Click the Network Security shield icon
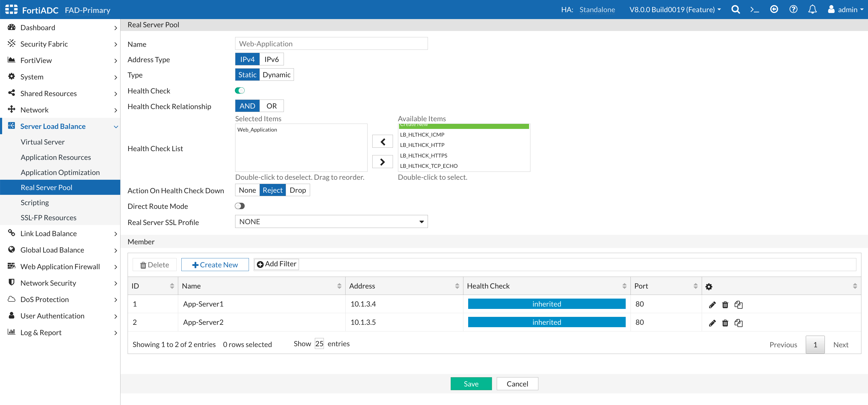Image resolution: width=868 pixels, height=405 pixels. click(11, 282)
